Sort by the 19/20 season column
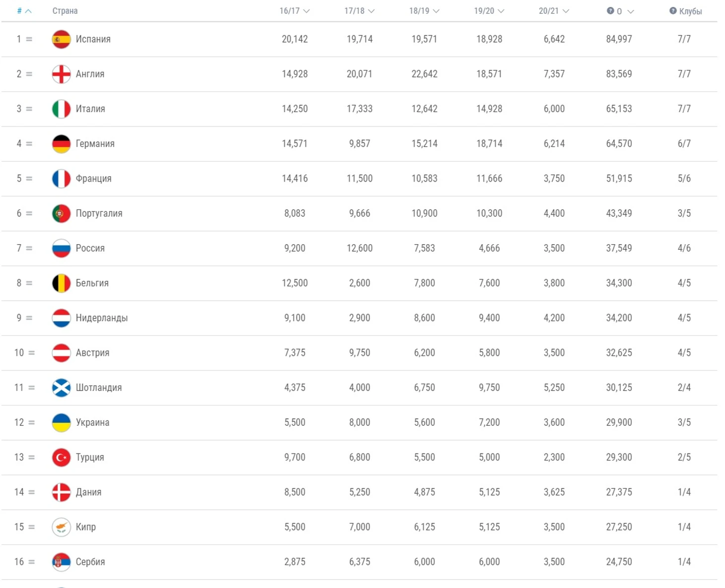The width and height of the screenshot is (725, 588). pyautogui.click(x=489, y=11)
